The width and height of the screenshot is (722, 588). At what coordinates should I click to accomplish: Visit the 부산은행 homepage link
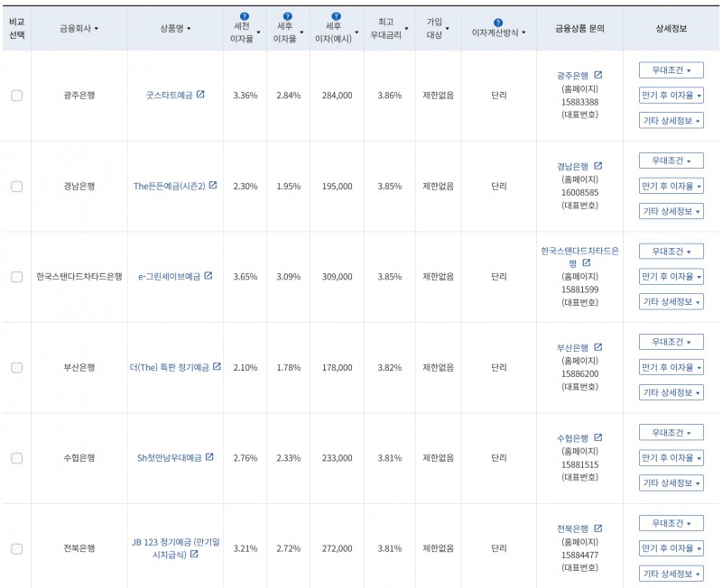pyautogui.click(x=572, y=348)
